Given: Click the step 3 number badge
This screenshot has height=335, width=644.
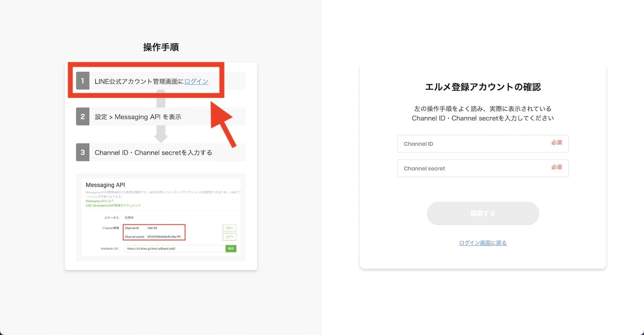Looking at the screenshot, I should click(x=82, y=152).
